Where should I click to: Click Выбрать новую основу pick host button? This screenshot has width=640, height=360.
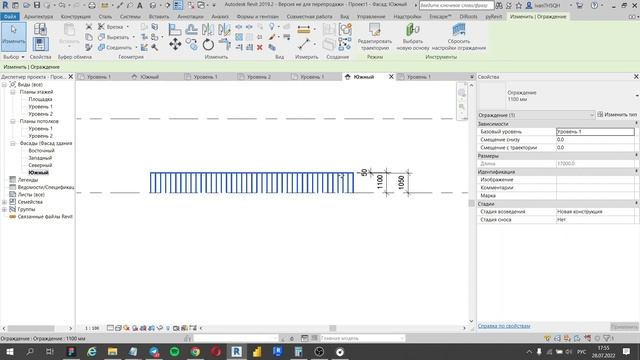[413, 37]
